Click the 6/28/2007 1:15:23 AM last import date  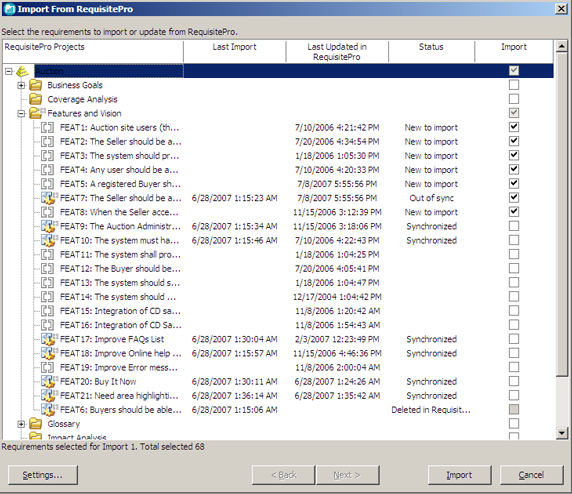point(235,198)
